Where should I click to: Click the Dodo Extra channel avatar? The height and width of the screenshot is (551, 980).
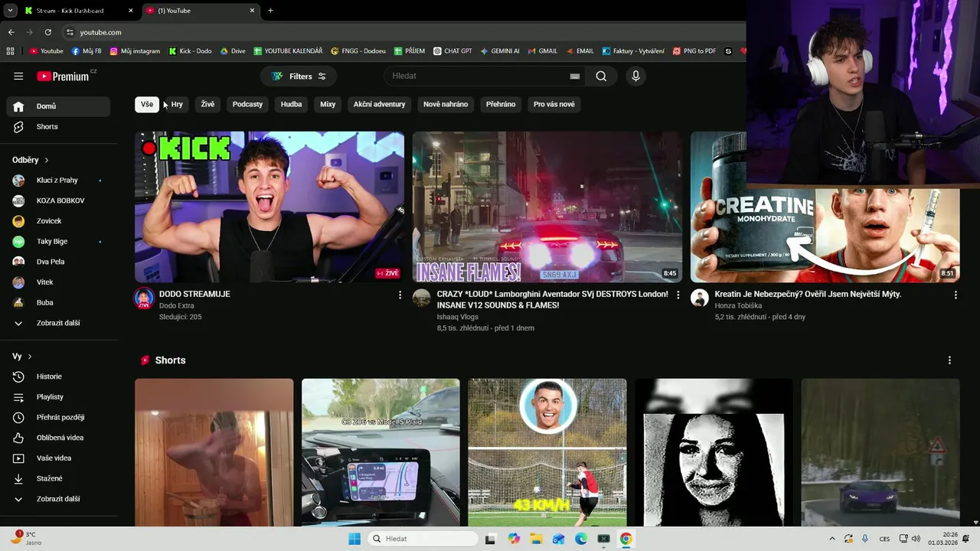144,298
